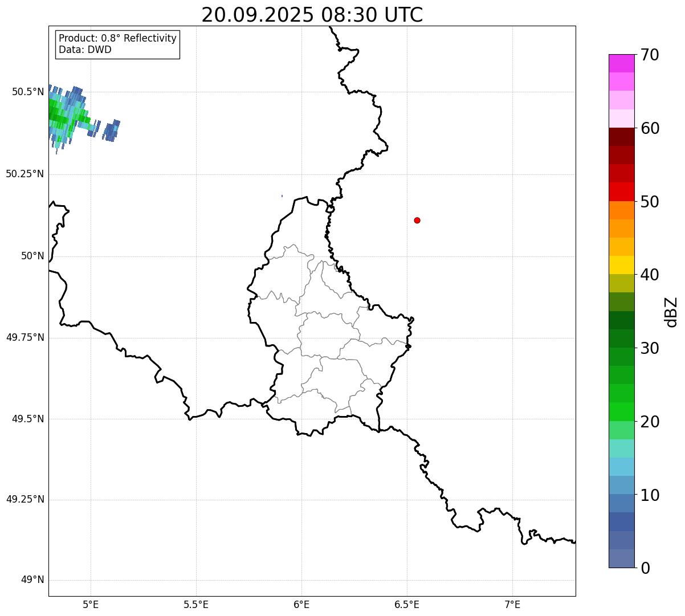
Task: Click the small blue echo near 50.2°N
Action: click(x=282, y=196)
